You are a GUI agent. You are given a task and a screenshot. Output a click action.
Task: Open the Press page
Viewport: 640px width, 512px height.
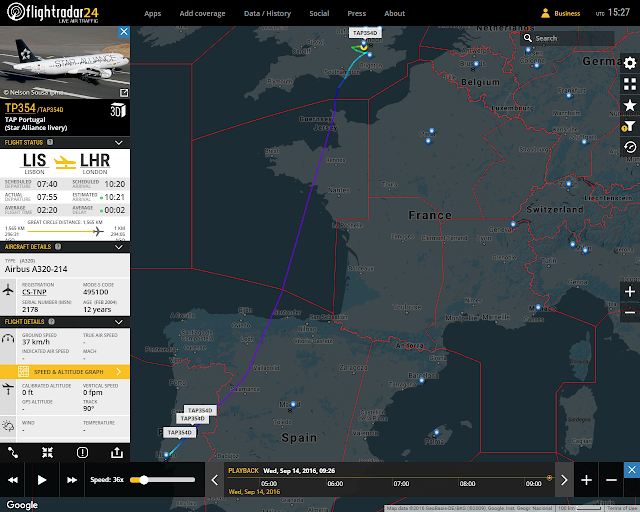pyautogui.click(x=356, y=13)
